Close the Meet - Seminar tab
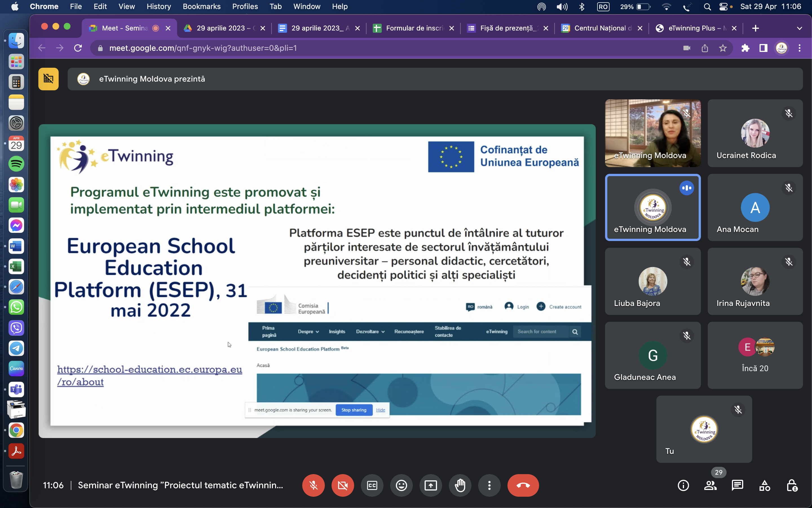Viewport: 812px width, 508px height. click(x=168, y=28)
